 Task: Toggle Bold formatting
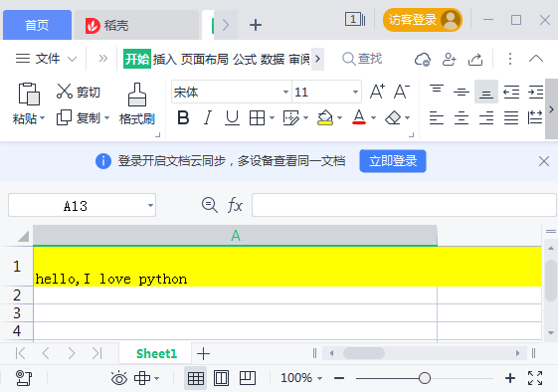tap(183, 117)
